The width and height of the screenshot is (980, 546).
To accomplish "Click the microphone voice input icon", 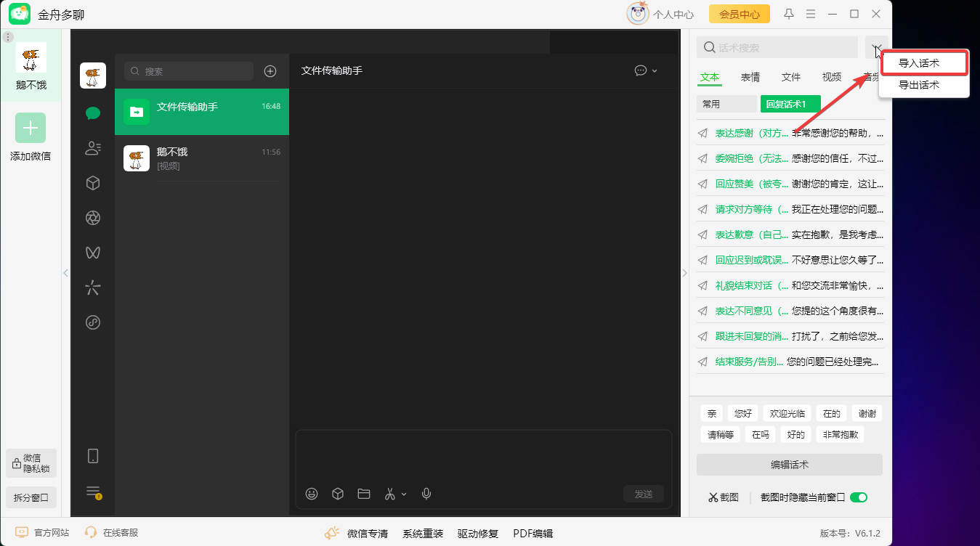I will (x=426, y=494).
